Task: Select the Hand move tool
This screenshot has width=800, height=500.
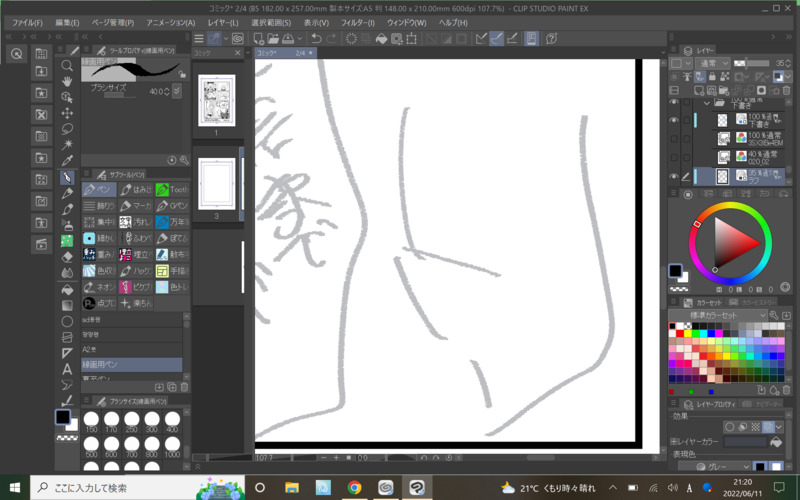Action: 67,81
